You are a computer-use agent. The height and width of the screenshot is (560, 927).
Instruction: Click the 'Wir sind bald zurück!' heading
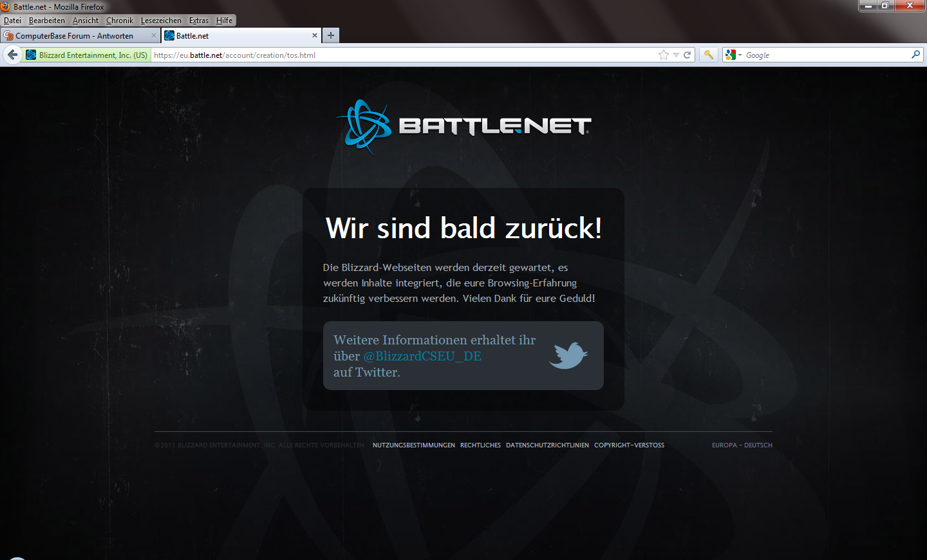(x=464, y=228)
